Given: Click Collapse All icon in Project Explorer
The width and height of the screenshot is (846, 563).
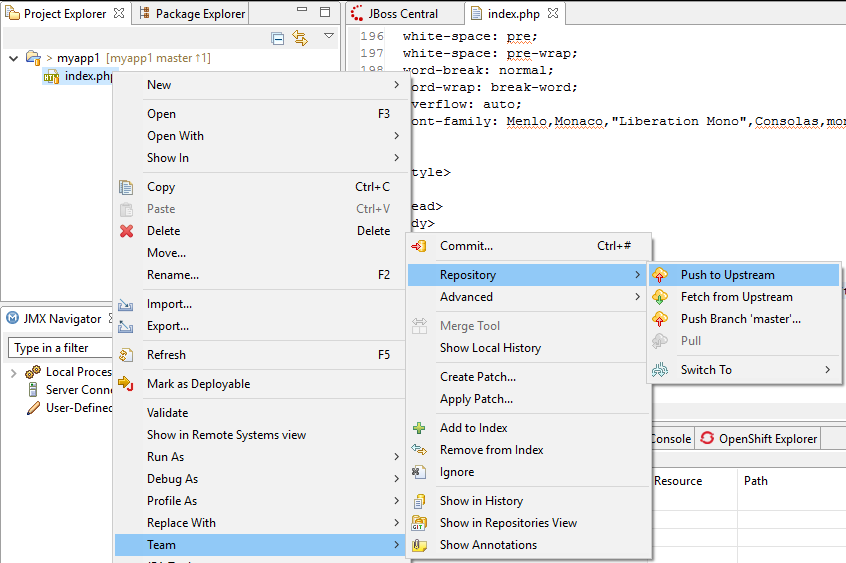Looking at the screenshot, I should pos(277,38).
